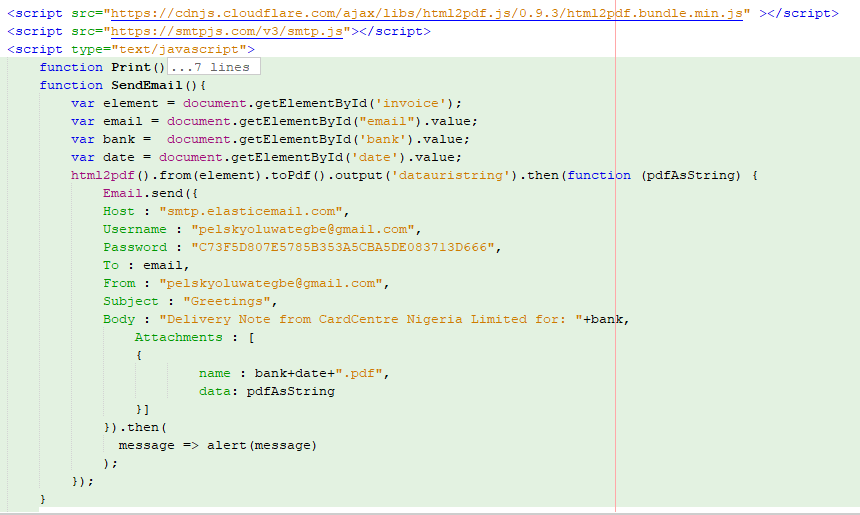Click the 'data: pdfAsString' line

pyautogui.click(x=267, y=392)
